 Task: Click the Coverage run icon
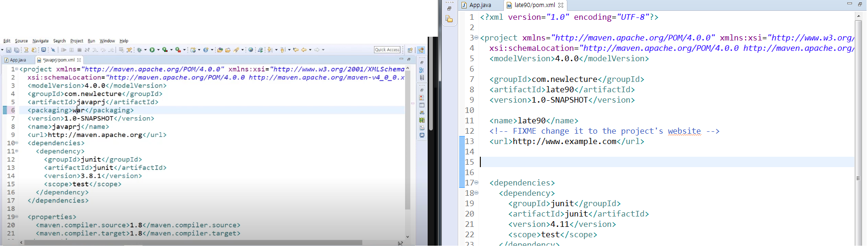tap(165, 50)
